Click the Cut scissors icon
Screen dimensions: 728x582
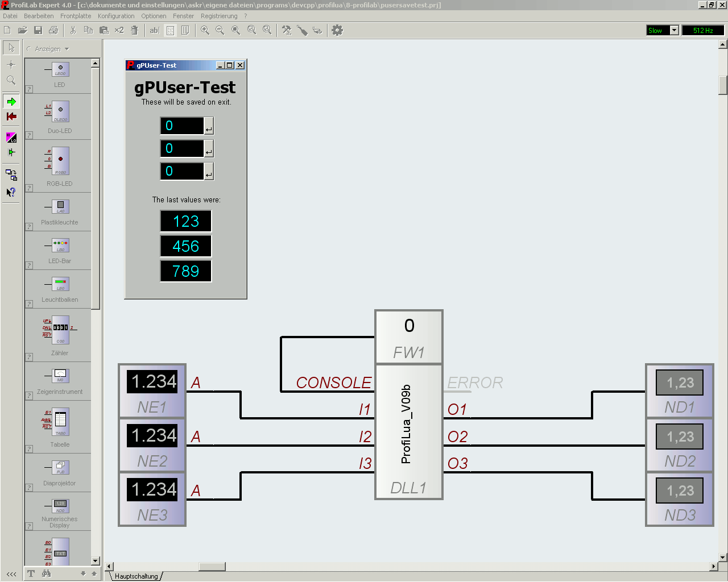point(73,30)
